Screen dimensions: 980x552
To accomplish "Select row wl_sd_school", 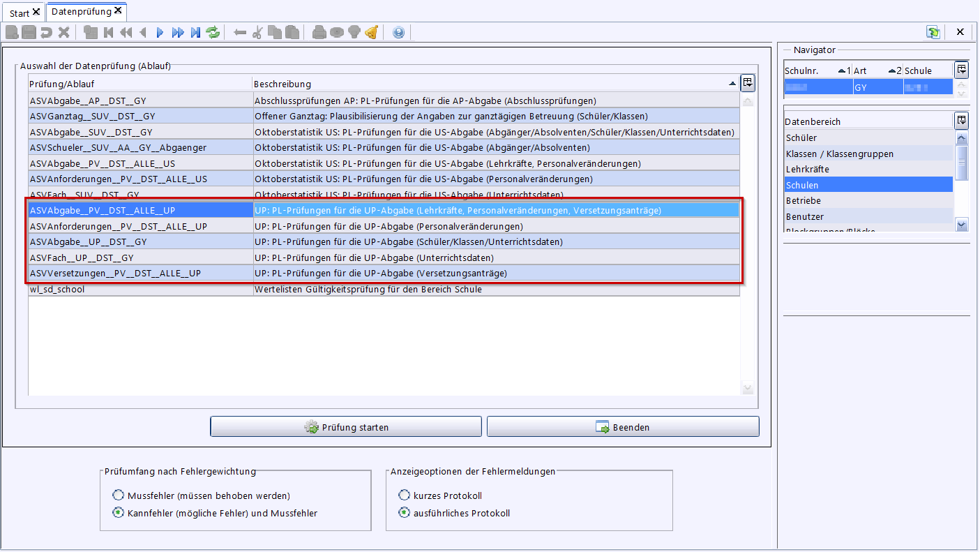I will click(x=384, y=289).
